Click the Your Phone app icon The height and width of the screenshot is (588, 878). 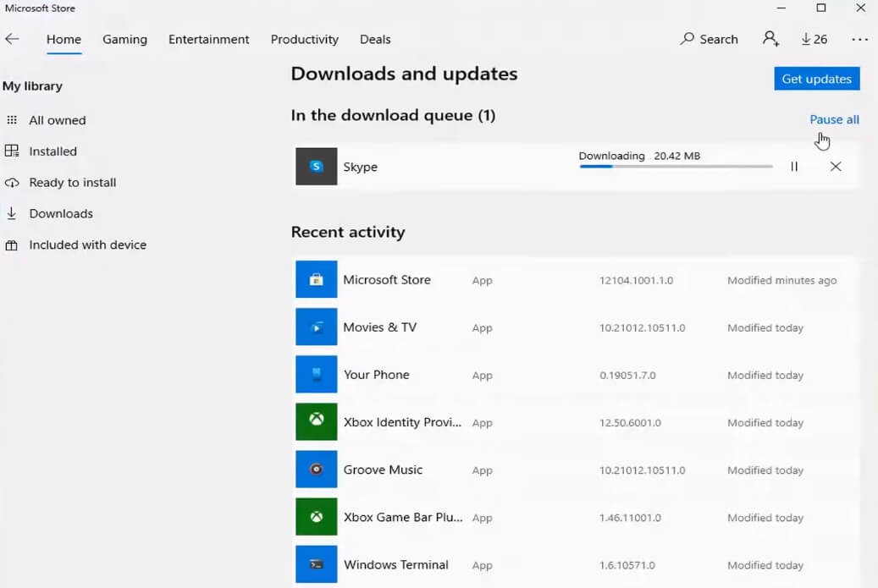[x=317, y=374]
